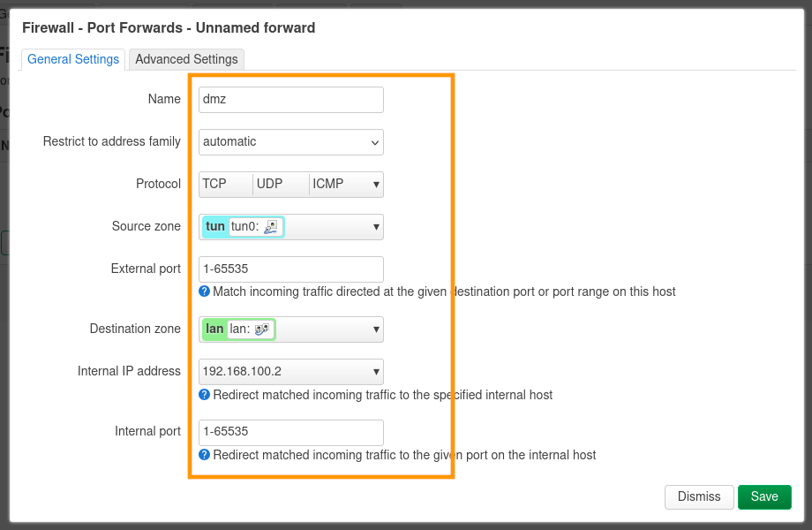812x530 pixels.
Task: Switch to the Advanced Settings tab
Action: pyautogui.click(x=186, y=59)
